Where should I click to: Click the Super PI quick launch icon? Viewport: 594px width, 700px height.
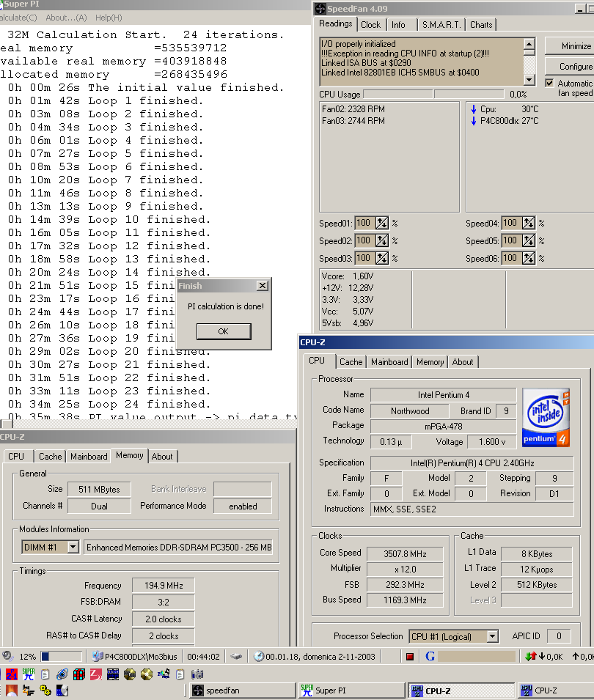pyautogui.click(x=28, y=674)
